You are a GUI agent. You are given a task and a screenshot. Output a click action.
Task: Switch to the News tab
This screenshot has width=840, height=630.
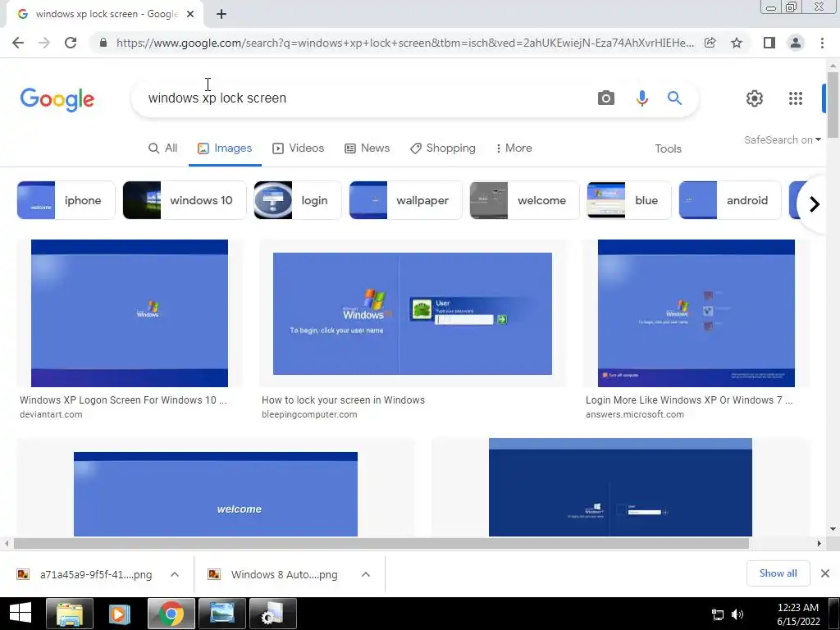click(367, 148)
